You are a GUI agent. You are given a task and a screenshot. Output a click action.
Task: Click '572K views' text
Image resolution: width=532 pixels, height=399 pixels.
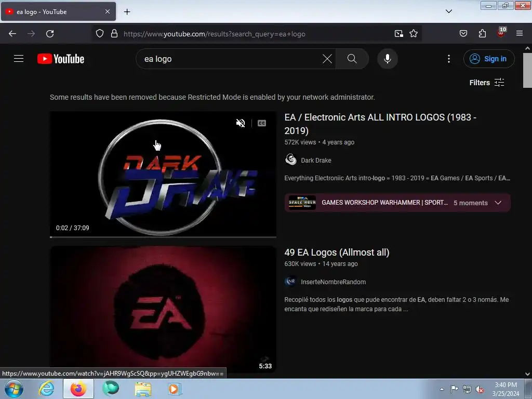300,142
